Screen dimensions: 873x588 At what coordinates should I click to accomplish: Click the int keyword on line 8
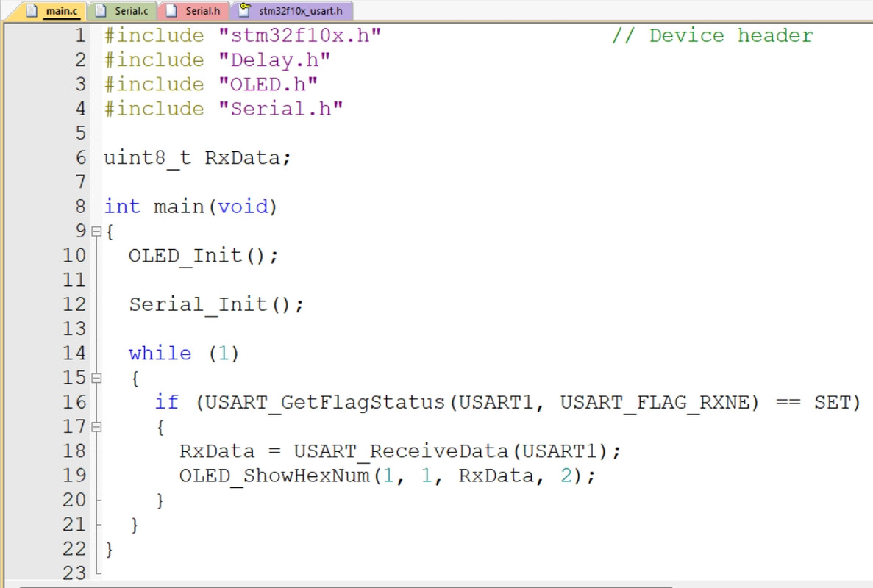(123, 207)
